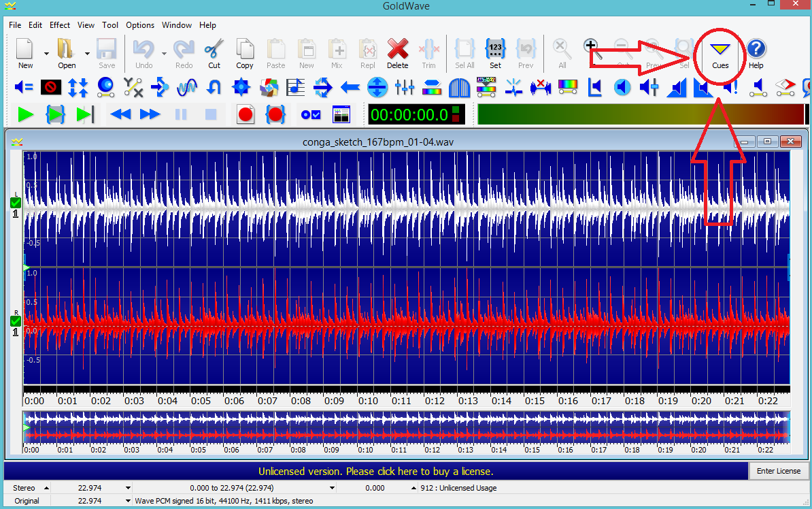Expand the Undo history dropdown arrow
Screen dimensions: 812x509
(x=164, y=53)
